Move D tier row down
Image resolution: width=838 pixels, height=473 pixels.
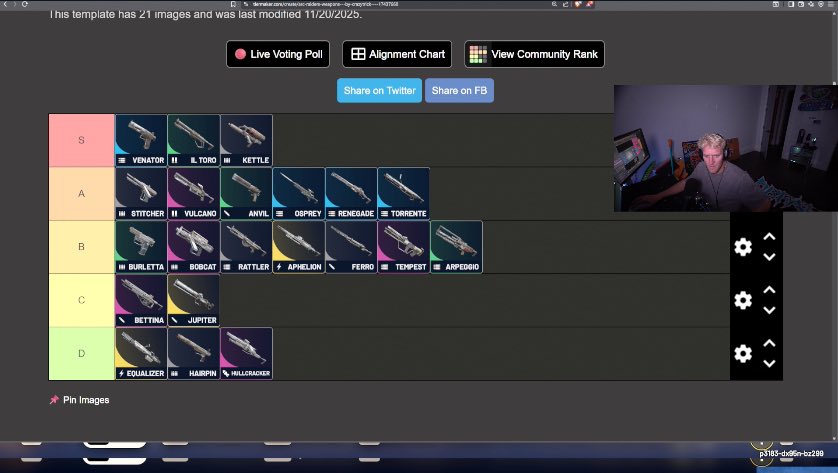(769, 363)
